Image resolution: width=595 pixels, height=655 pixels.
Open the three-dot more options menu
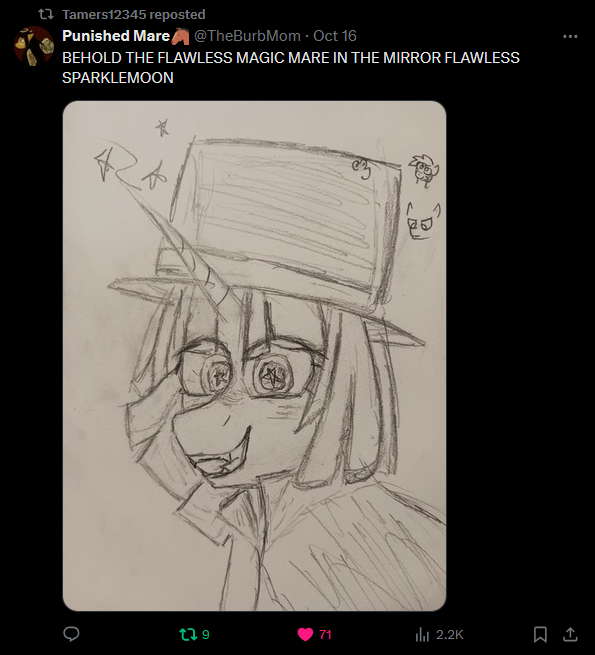coord(570,36)
